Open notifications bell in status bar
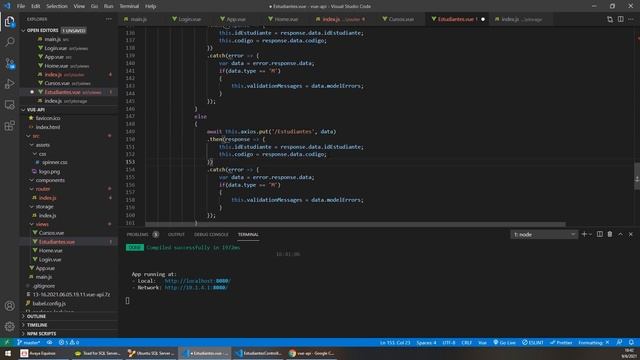640x360 pixels. 631,342
